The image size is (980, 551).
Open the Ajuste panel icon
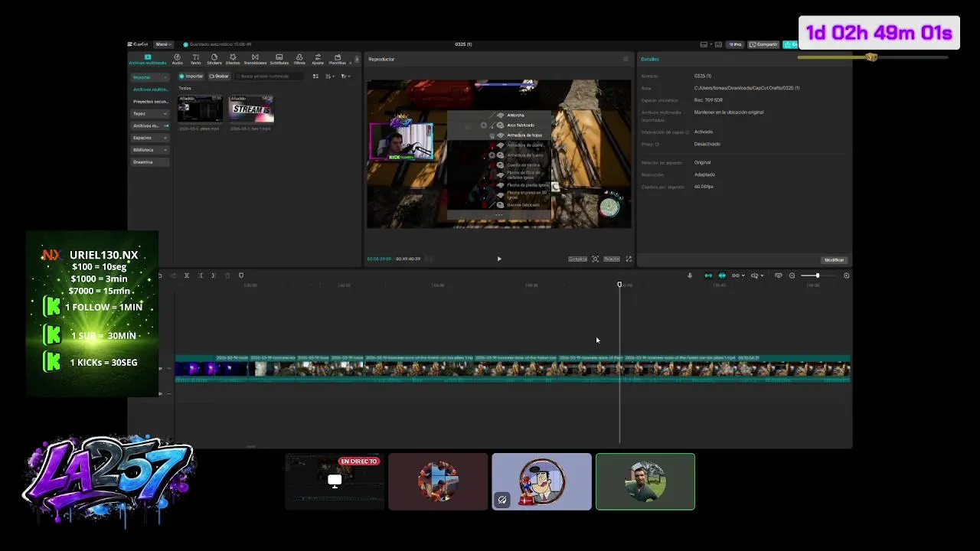pyautogui.click(x=317, y=59)
